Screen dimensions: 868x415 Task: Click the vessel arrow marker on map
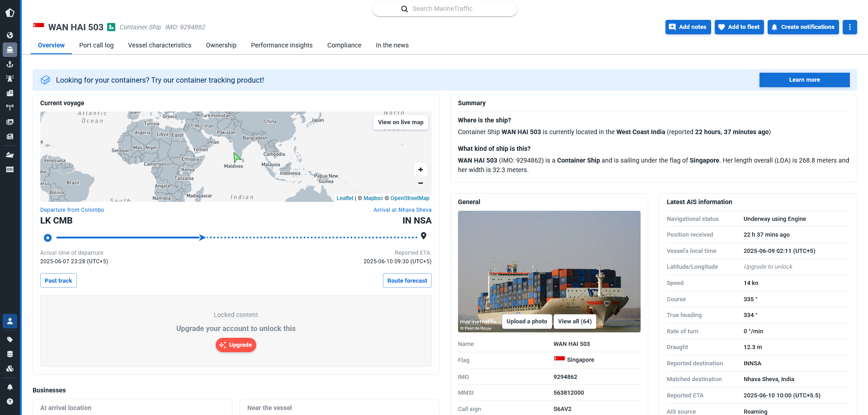coord(237,158)
